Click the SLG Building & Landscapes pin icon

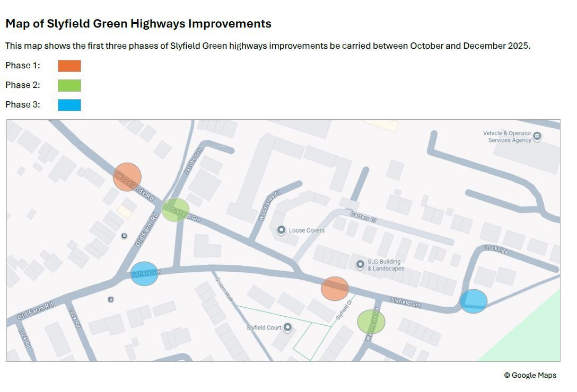[x=360, y=264]
